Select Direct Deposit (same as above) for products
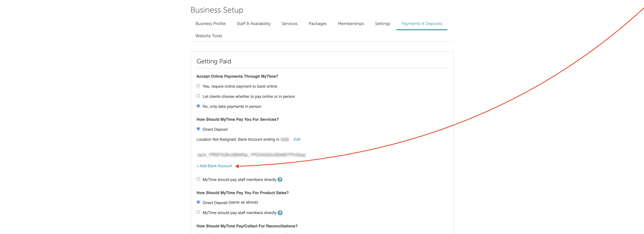The image size is (644, 234). click(198, 202)
